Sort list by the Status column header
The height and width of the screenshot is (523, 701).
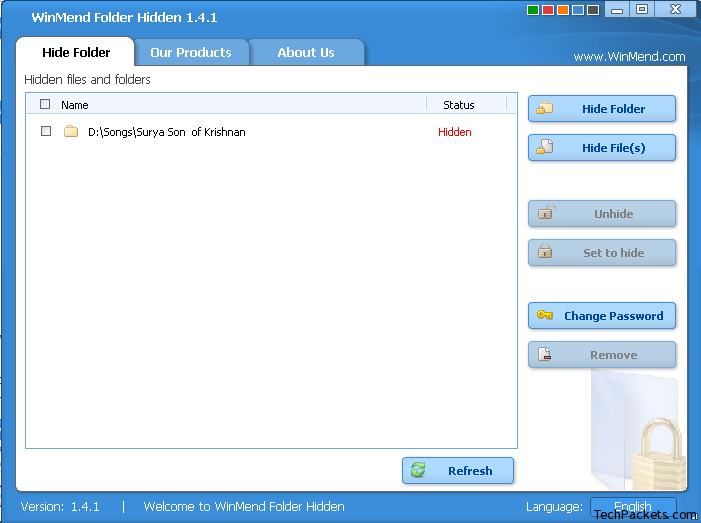(459, 105)
